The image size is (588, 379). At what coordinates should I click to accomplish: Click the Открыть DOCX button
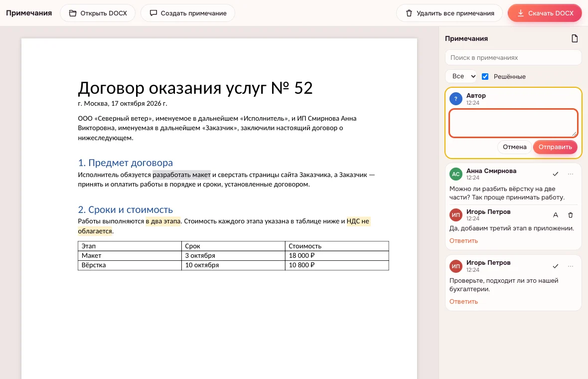(x=98, y=13)
